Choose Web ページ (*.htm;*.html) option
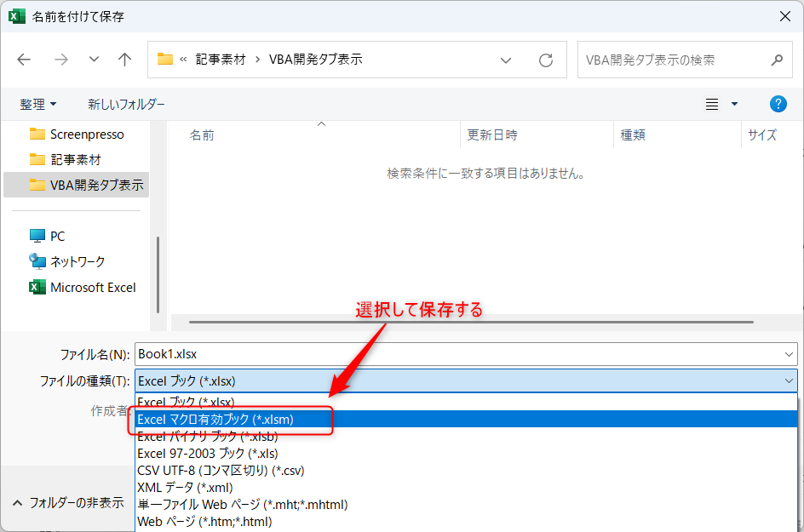 (x=466, y=522)
